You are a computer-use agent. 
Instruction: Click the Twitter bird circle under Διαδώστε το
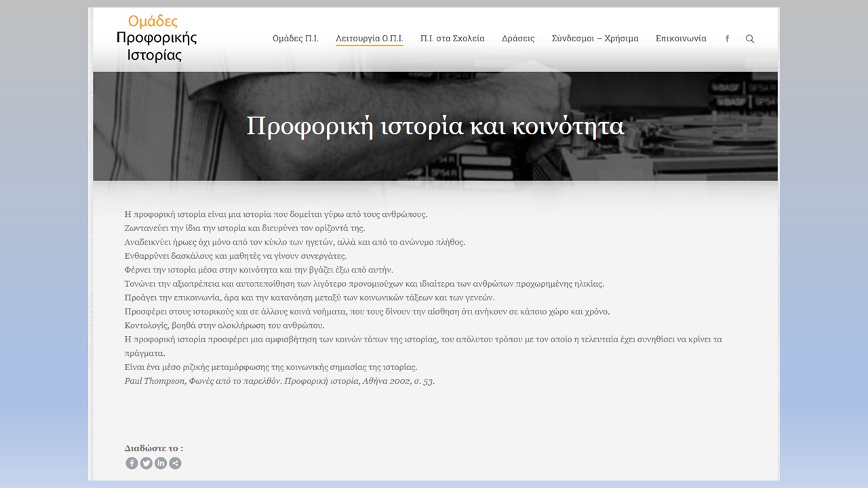(146, 463)
